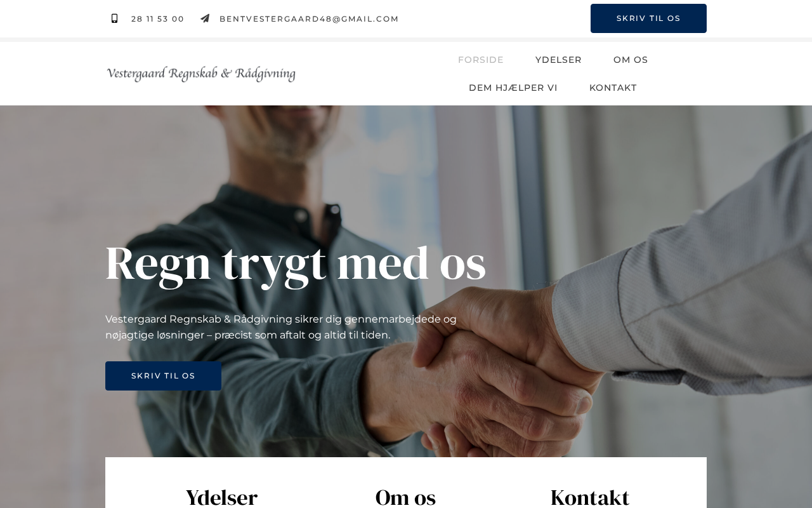Click the Regn trygt med os headline

pos(296,263)
